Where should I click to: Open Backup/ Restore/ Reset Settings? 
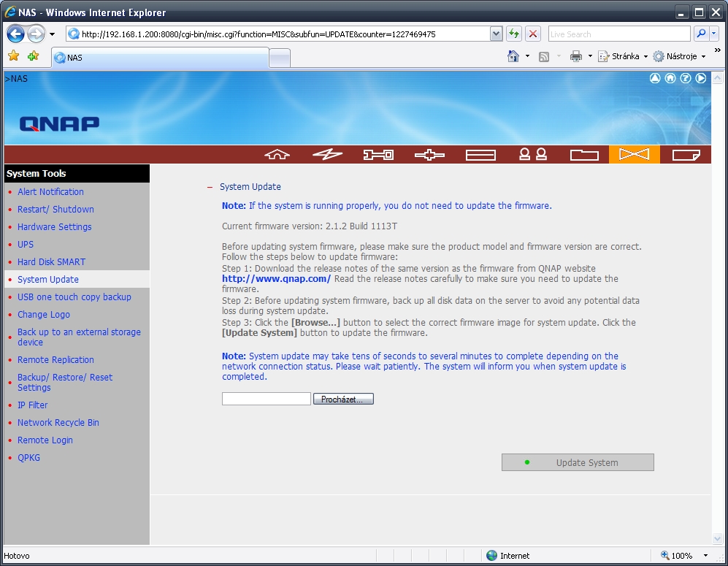[x=65, y=382]
